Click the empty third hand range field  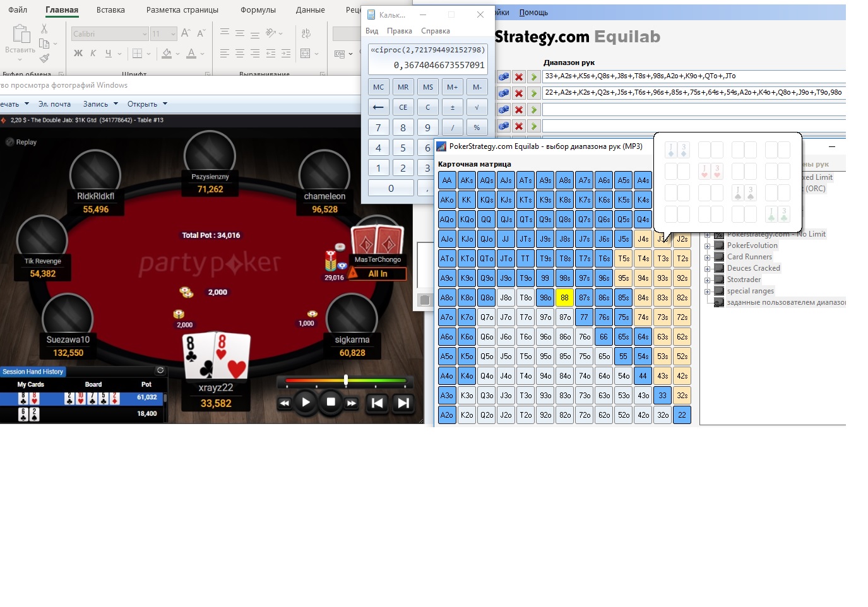(694, 109)
